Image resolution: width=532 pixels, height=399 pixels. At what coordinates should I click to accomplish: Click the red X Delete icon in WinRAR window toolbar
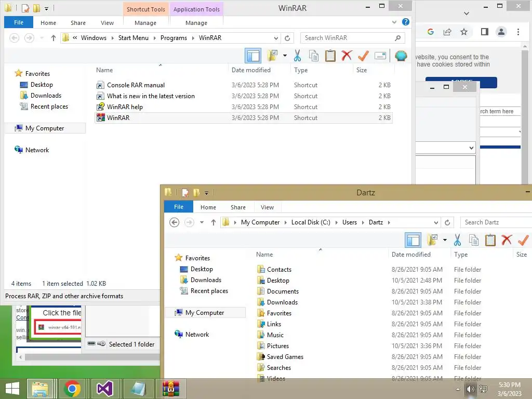coord(347,55)
